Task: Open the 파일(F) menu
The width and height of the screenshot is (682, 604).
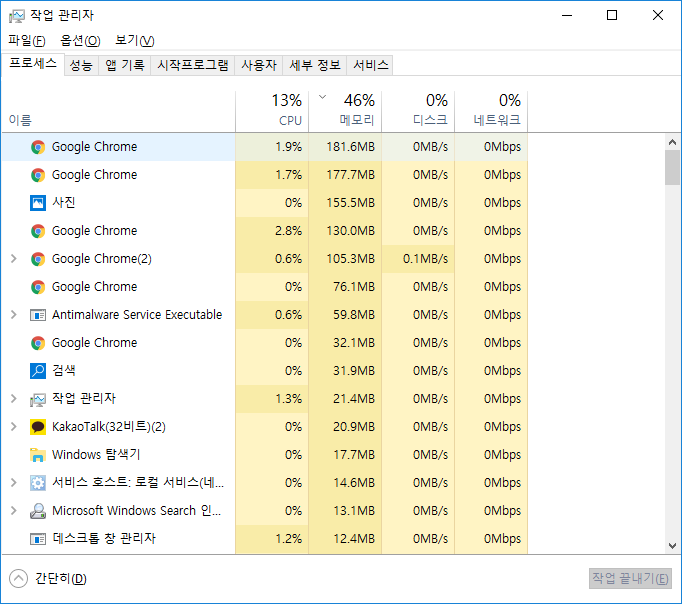Action: click(x=27, y=41)
